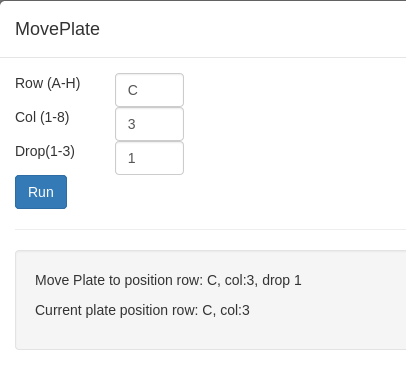Click the word Col in its label

point(26,117)
